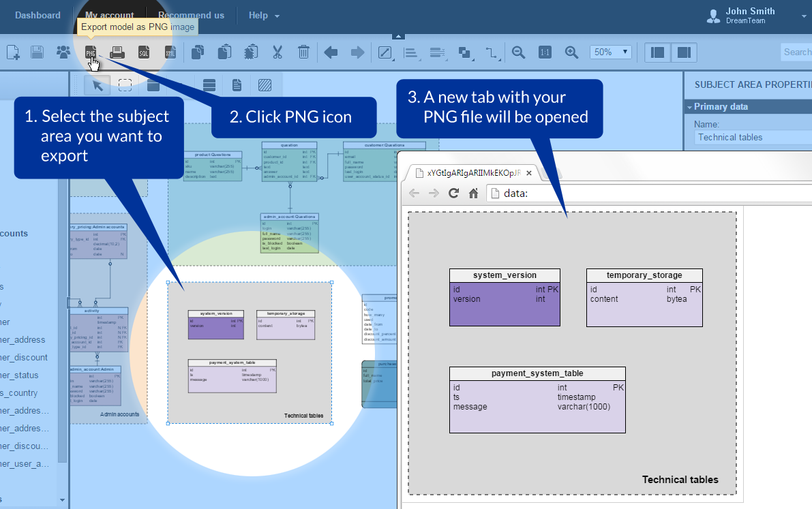Create a new document from the toolbar

coord(13,52)
